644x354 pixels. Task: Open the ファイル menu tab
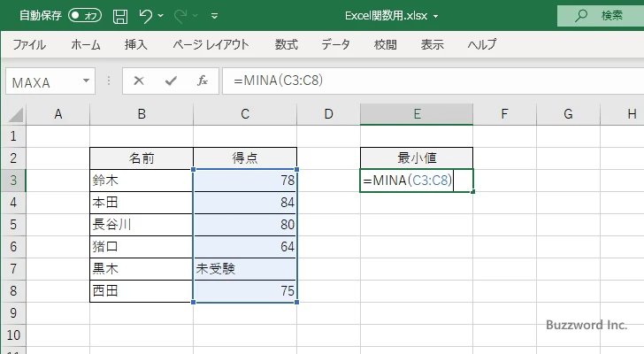(x=29, y=44)
